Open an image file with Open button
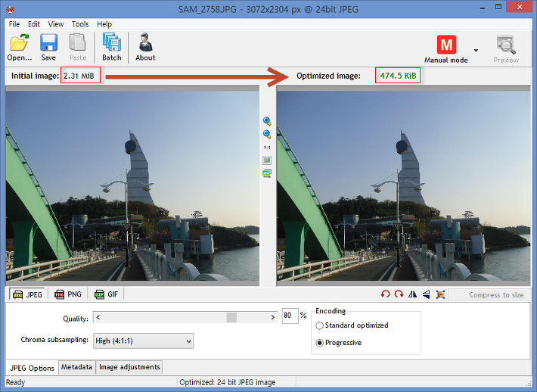Screen dimensions: 537x392 click(20, 47)
